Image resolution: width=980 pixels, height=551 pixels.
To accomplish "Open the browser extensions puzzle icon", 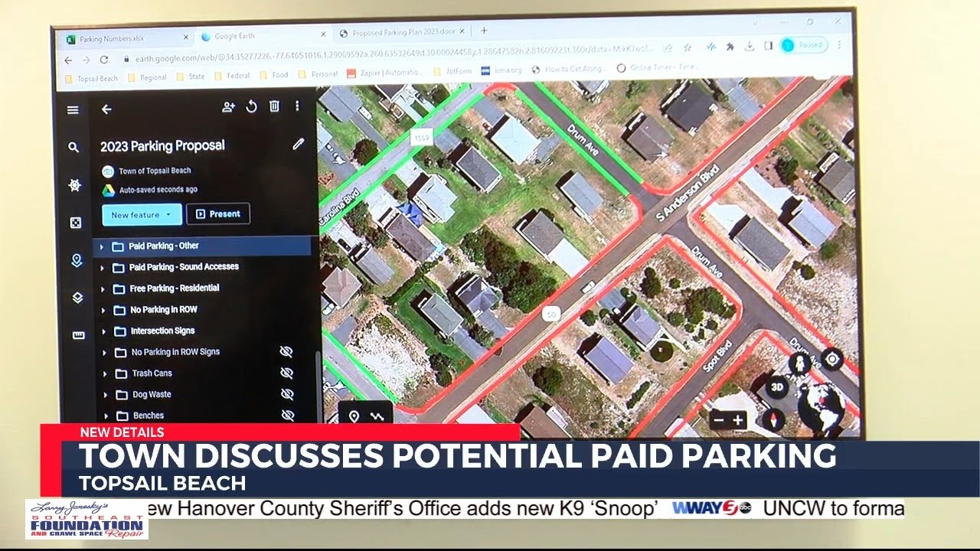I will [730, 47].
